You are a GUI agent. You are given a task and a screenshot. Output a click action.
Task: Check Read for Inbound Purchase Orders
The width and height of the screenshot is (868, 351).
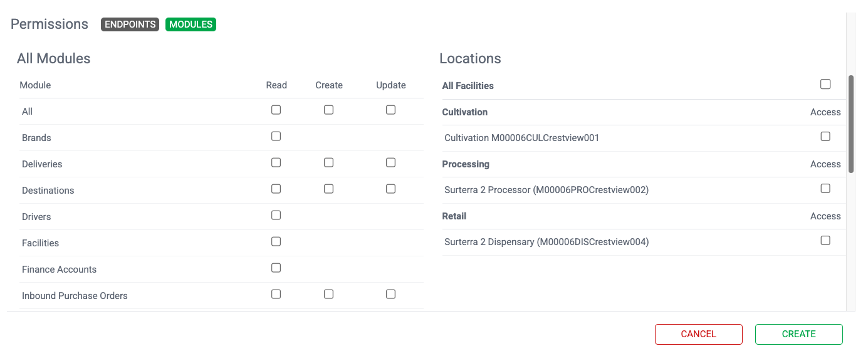[x=276, y=294]
